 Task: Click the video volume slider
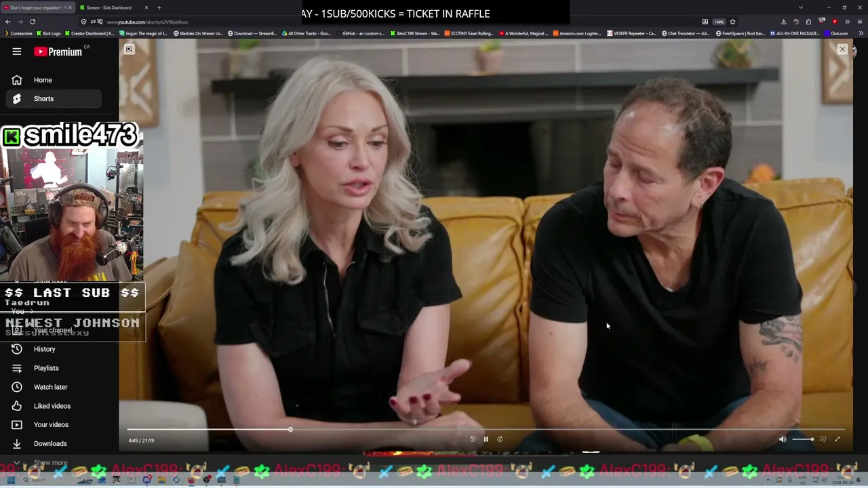[x=803, y=439]
